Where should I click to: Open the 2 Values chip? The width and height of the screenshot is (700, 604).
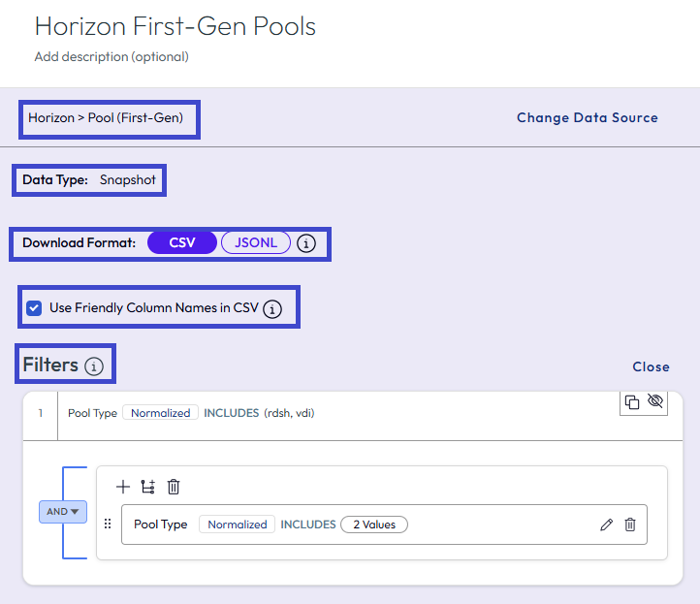[374, 525]
